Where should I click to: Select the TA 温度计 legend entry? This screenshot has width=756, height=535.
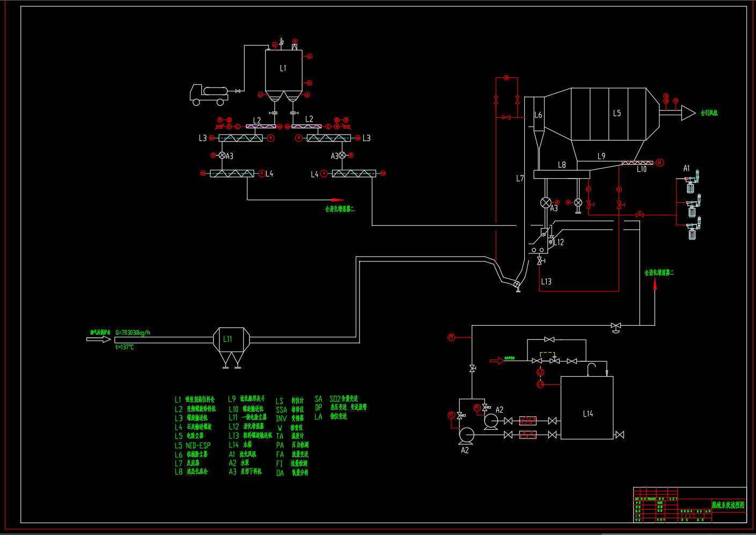click(290, 436)
